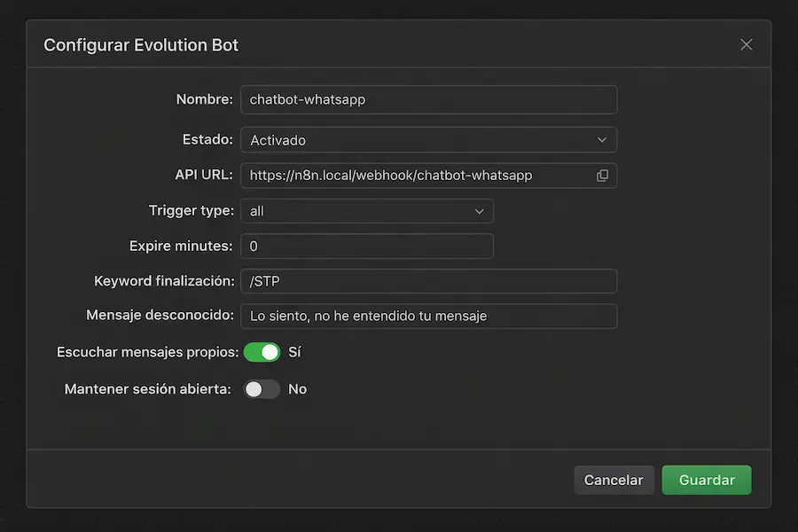The height and width of the screenshot is (532, 798).
Task: Click the Configurar Evolution Bot title bar
Action: pos(141,44)
